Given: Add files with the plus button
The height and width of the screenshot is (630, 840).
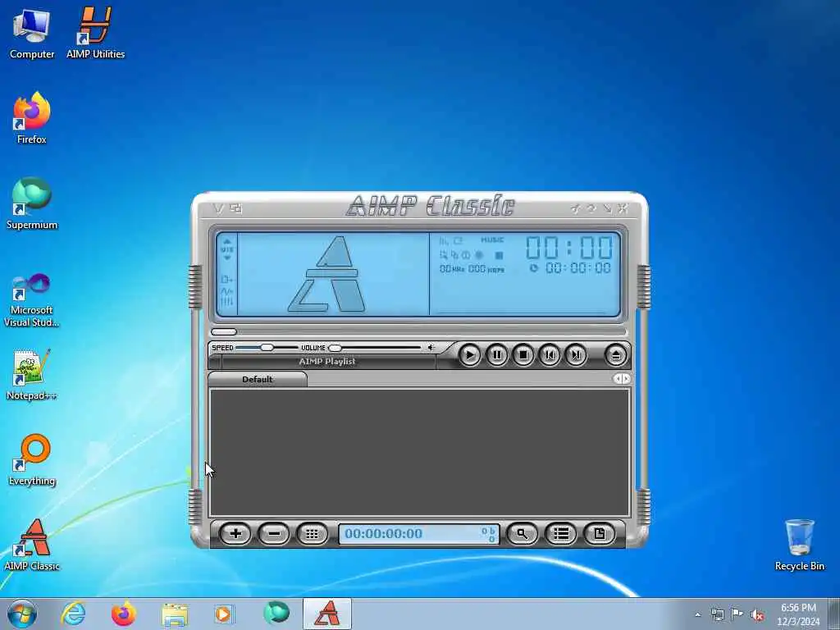Looking at the screenshot, I should click(x=235, y=533).
